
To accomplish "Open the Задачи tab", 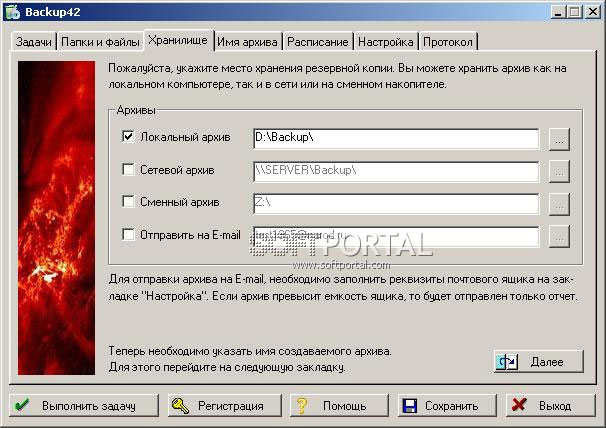I will click(x=34, y=42).
